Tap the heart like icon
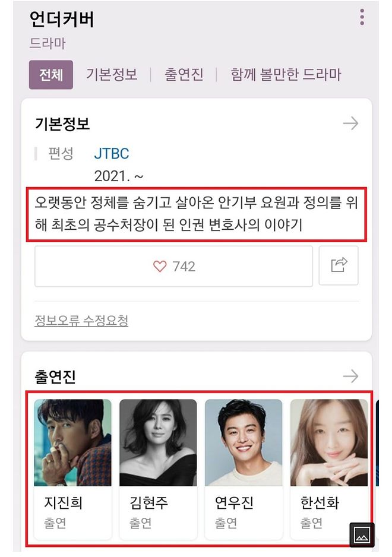 [160, 266]
